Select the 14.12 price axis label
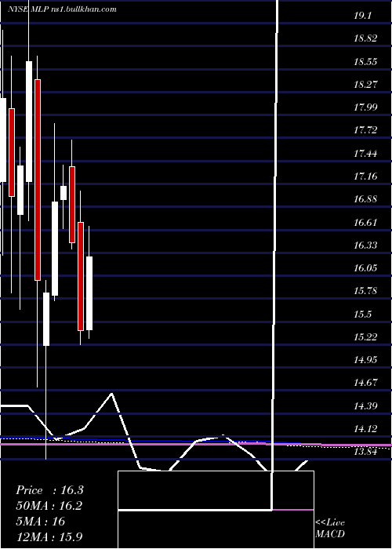Viewport: 392px width, 549px height. 365,429
